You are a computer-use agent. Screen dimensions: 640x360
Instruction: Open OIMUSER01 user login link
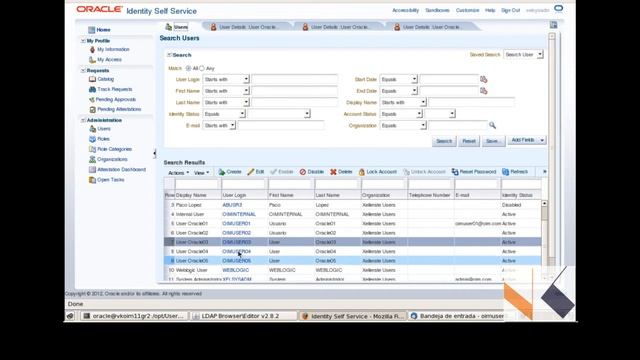[x=236, y=224]
